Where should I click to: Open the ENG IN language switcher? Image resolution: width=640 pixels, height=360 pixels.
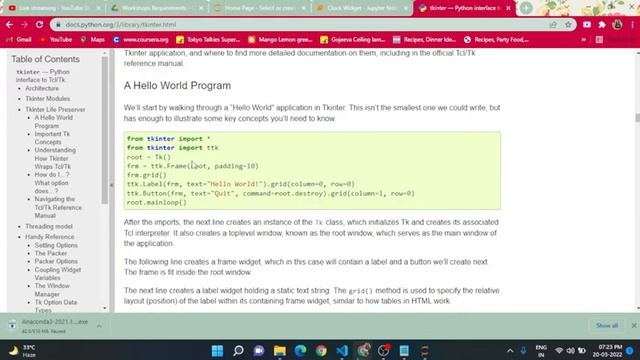click(541, 351)
